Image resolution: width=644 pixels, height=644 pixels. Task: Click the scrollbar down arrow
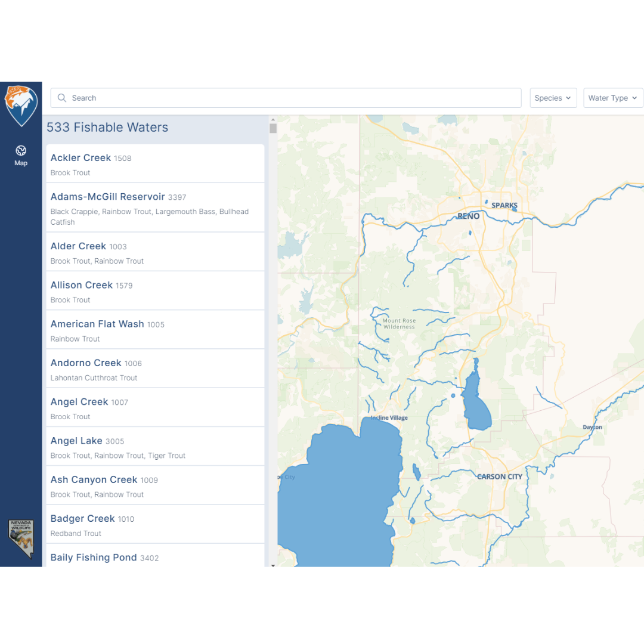tap(273, 565)
